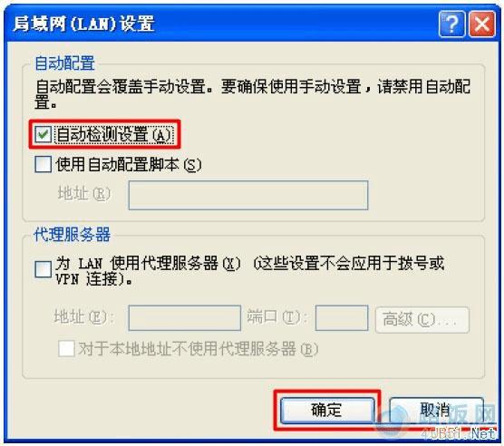Confirm the settings with the 确定 button
The image size is (504, 446).
327,411
